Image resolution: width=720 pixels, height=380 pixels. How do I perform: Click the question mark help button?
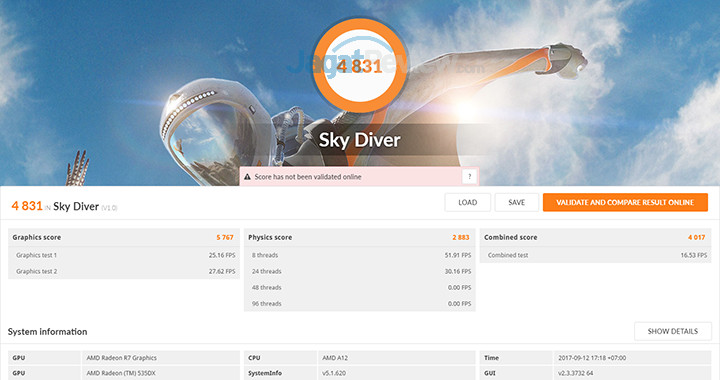tap(469, 177)
